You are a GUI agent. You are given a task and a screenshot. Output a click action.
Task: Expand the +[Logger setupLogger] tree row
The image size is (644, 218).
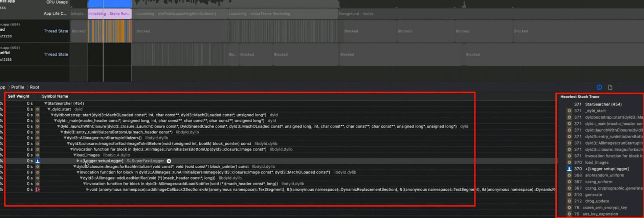tap(78, 161)
